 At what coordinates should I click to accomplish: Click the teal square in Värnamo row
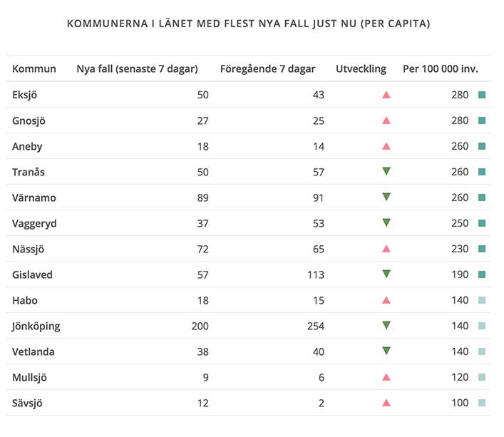click(482, 197)
